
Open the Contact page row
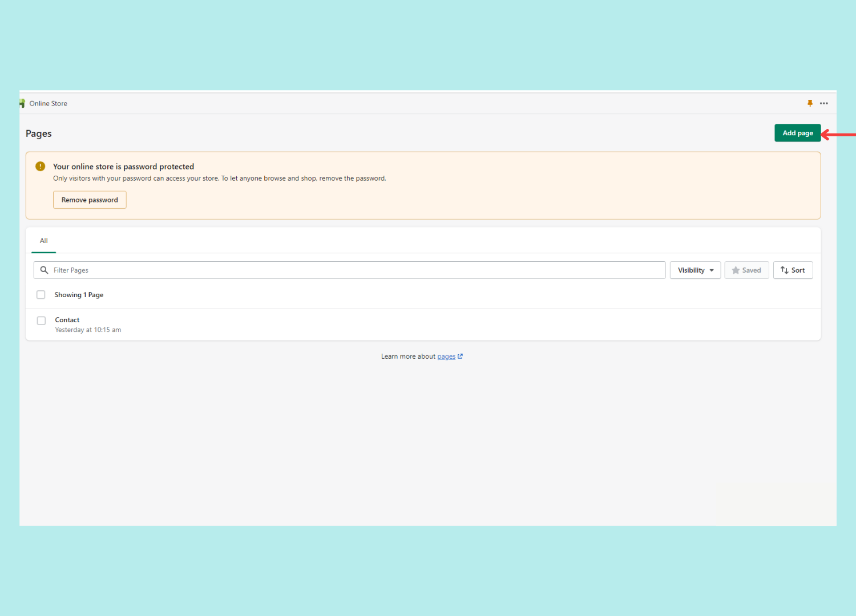coord(423,325)
